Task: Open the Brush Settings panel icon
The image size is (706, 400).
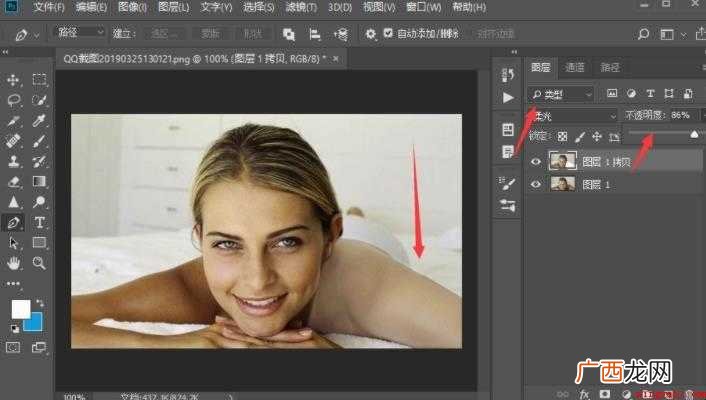Action: 507,183
